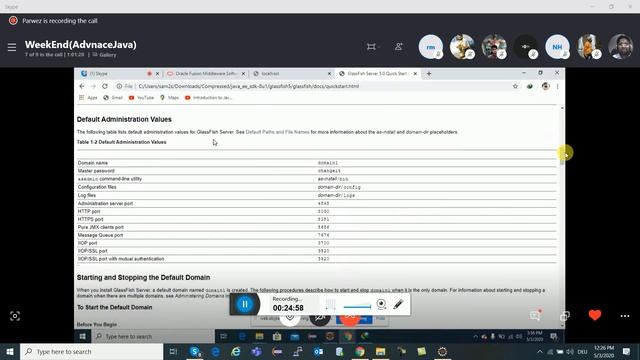Viewport: 640px width, 360px height.
Task: Open the Skype more options ellipsis
Action: pyautogui.click(x=625, y=316)
